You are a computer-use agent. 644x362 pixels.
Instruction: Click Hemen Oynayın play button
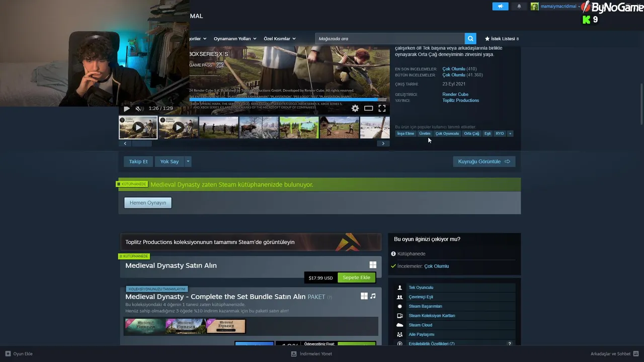[148, 203]
